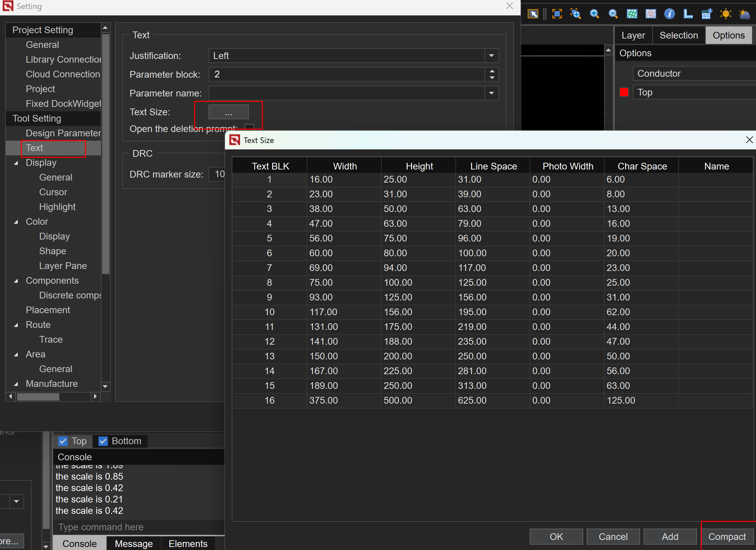Click the zoom in magnifier icon
The width and height of the screenshot is (756, 550).
[594, 14]
